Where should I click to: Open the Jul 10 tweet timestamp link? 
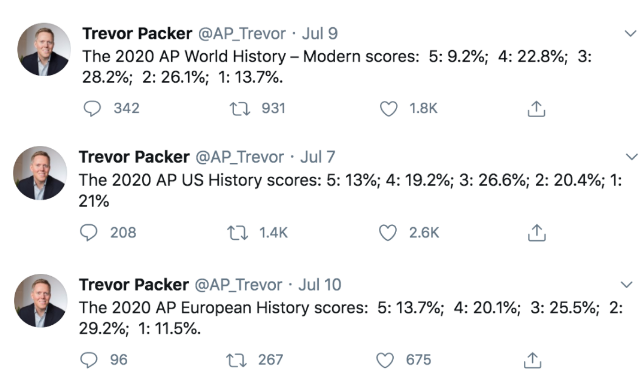(x=320, y=284)
